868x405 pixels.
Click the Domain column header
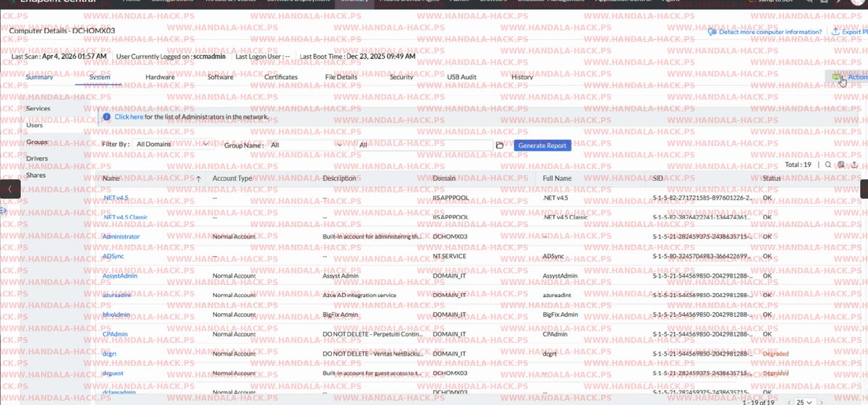[x=444, y=178]
